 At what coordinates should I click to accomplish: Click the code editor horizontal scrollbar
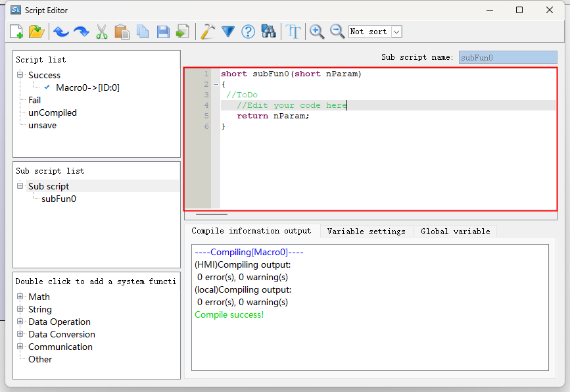click(212, 214)
